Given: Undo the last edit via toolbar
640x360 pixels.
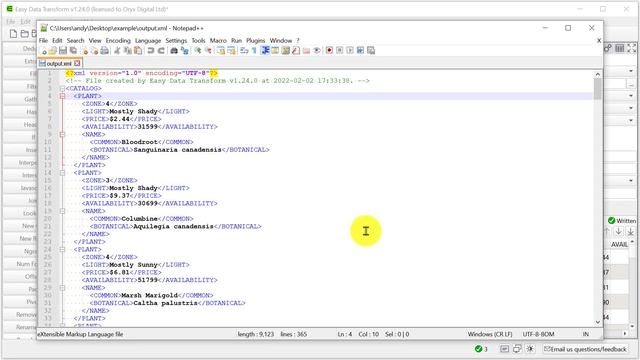Looking at the screenshot, I should coord(150,50).
